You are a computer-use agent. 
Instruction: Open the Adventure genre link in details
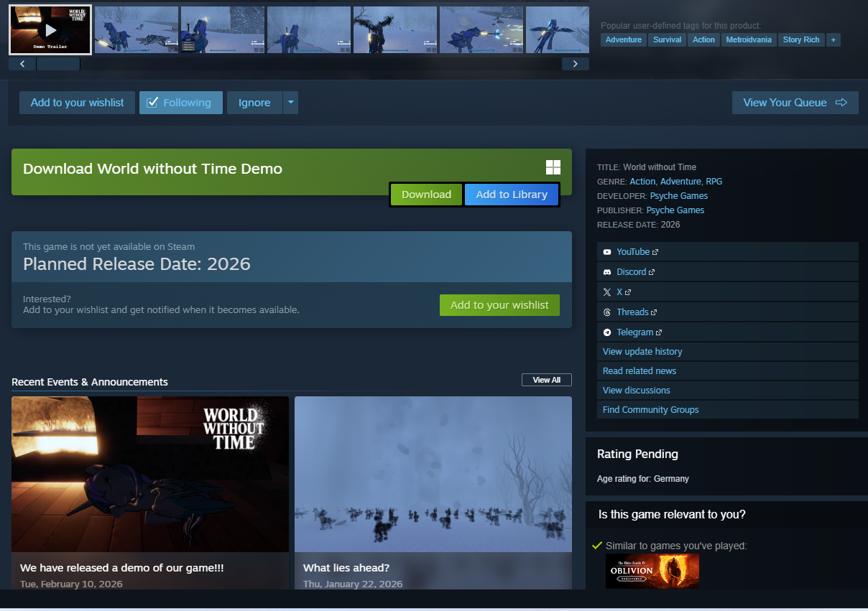pos(680,182)
